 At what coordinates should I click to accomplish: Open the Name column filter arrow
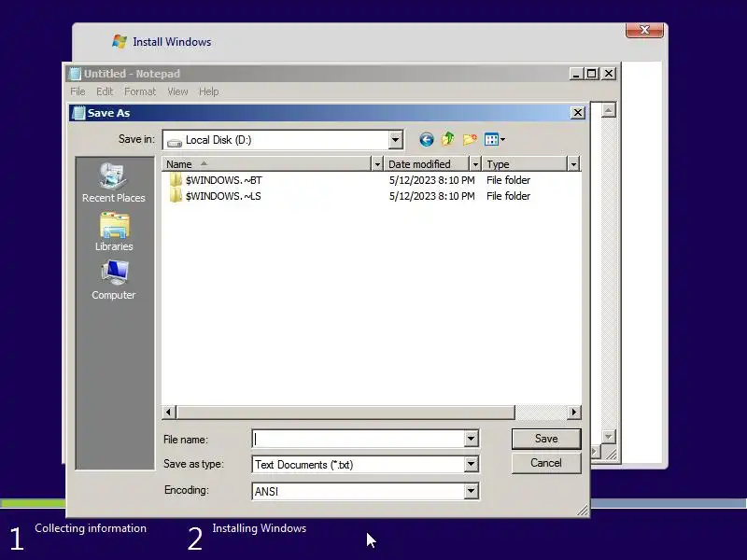pyautogui.click(x=377, y=164)
